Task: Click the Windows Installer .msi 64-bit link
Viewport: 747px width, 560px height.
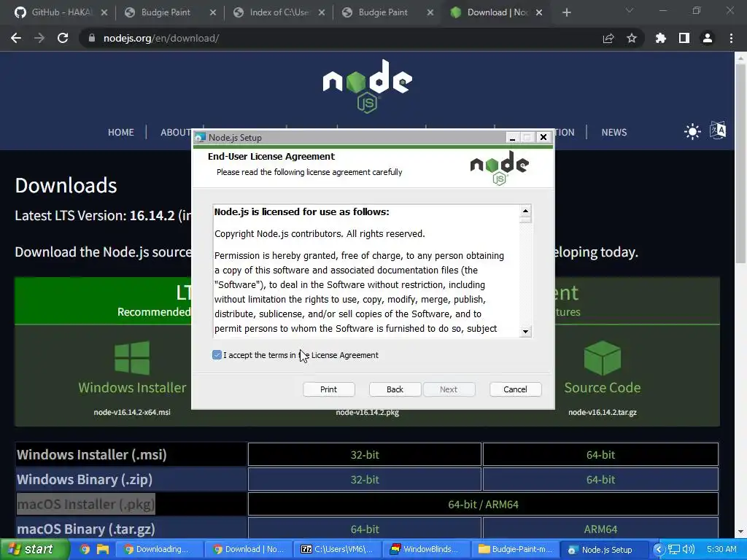Action: 600,454
